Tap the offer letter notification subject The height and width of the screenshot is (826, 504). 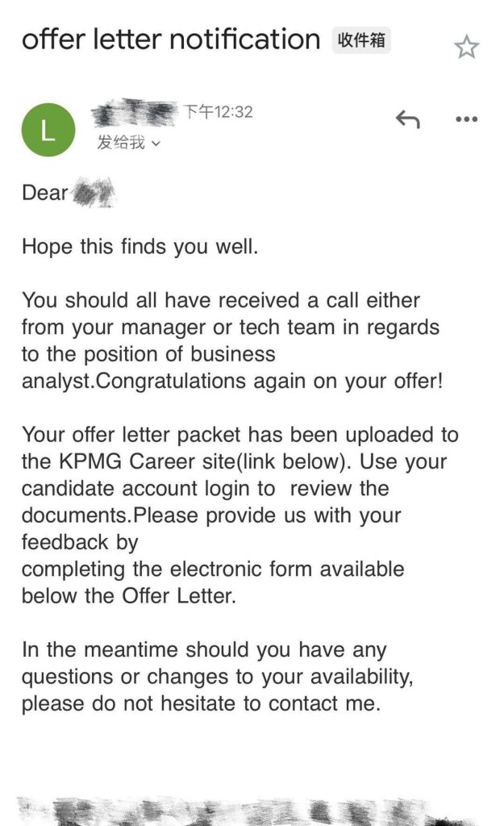(171, 39)
